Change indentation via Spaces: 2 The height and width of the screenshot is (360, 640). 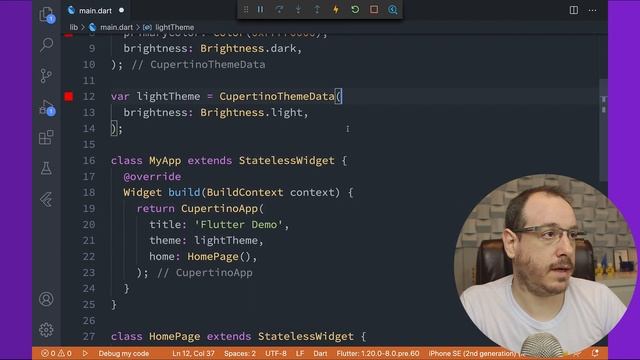240,353
